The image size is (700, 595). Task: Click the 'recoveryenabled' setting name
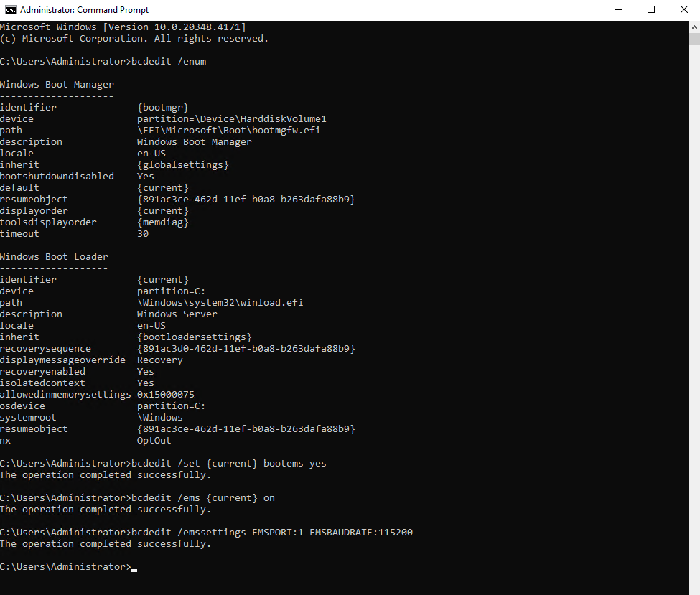[x=42, y=372]
